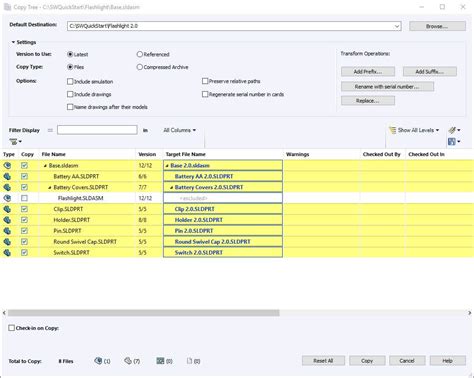Click type icon for Pin.SLDPRT row
The width and height of the screenshot is (474, 378).
[7, 231]
